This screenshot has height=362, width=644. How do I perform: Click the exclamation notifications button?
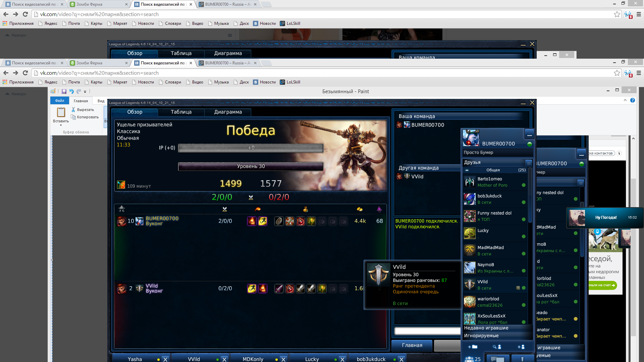click(522, 359)
